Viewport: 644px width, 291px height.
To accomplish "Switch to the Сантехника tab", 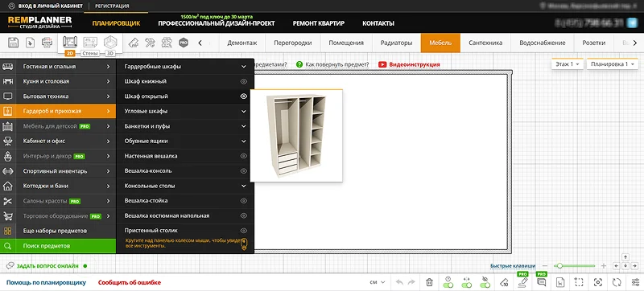I will [485, 43].
